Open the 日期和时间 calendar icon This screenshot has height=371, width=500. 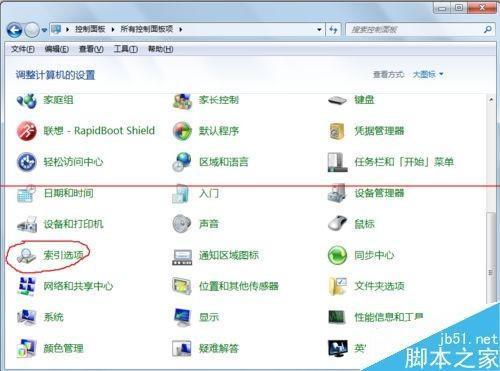pyautogui.click(x=27, y=193)
